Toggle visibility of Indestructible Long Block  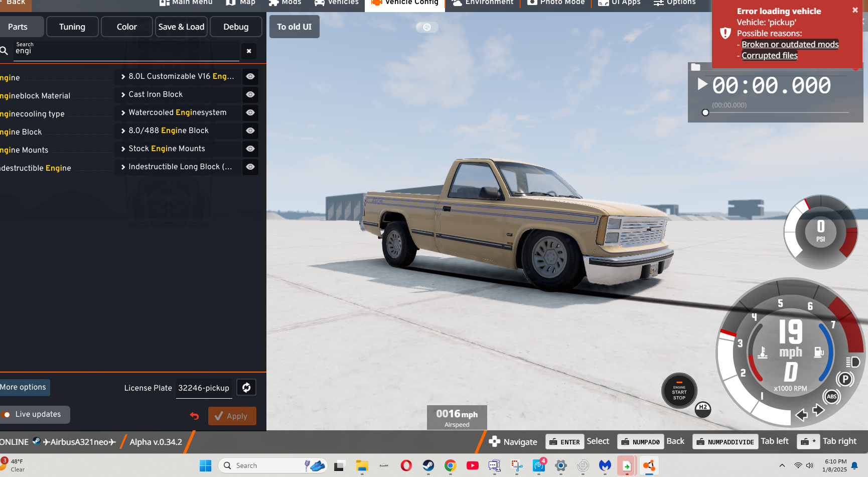pos(250,167)
